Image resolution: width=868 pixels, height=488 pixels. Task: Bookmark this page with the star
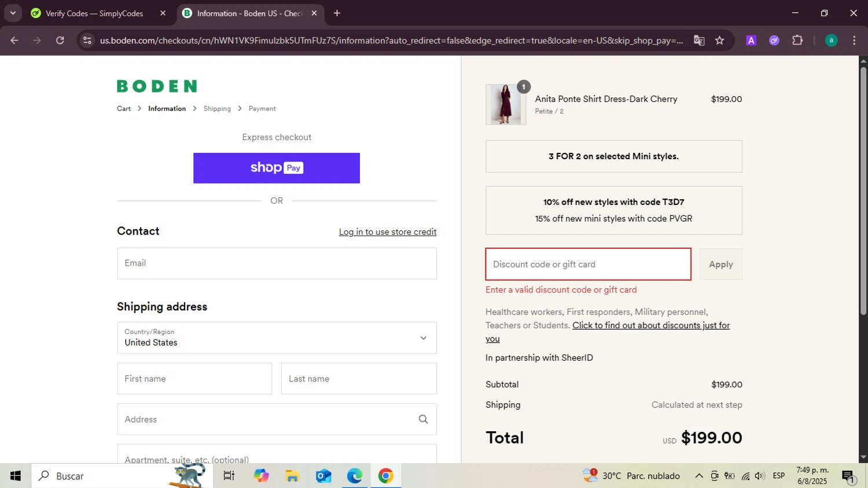click(720, 41)
